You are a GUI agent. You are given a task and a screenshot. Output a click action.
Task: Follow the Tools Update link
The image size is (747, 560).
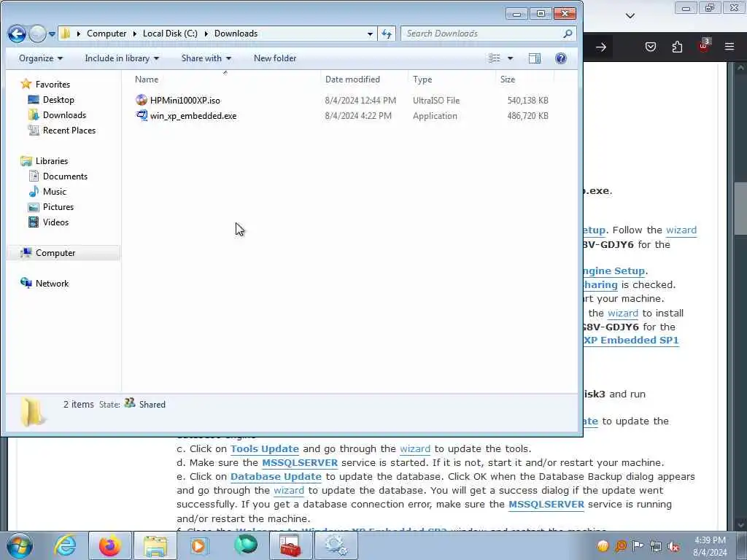(x=264, y=448)
